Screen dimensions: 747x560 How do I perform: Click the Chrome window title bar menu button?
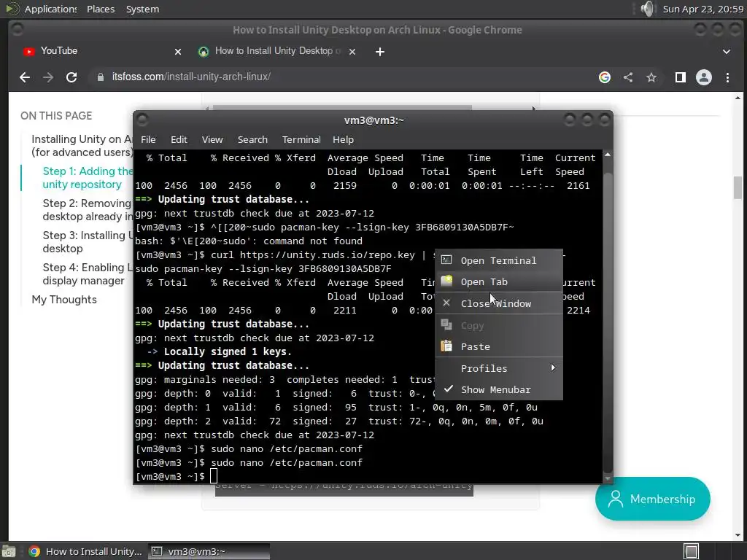[18, 29]
